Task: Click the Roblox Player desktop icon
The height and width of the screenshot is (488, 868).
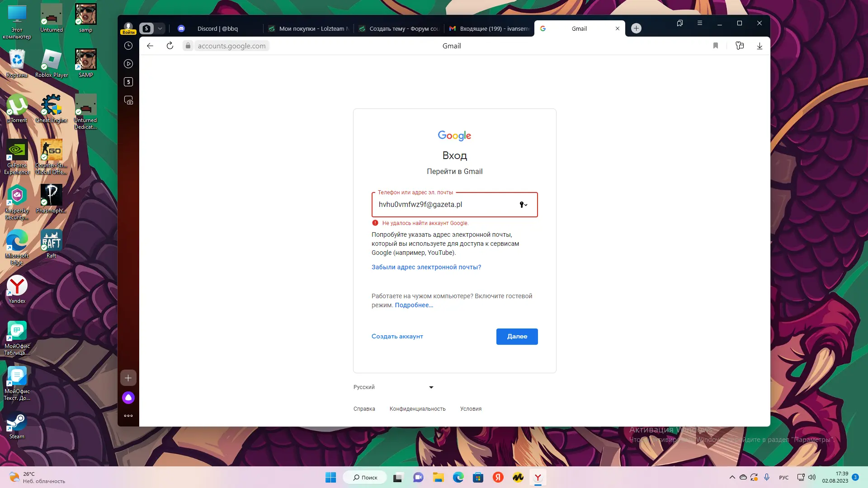Action: 51,60
